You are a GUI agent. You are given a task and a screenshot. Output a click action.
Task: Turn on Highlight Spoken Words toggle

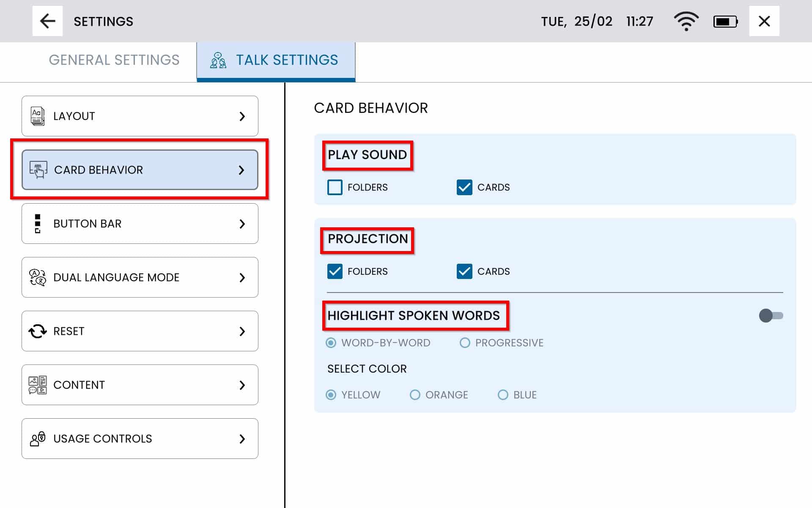pyautogui.click(x=771, y=315)
